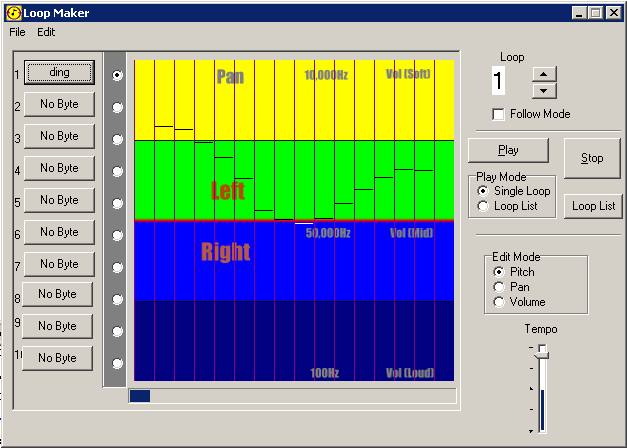Stop playback with the Stop button
Viewport: 627px width, 448px height.
(592, 158)
